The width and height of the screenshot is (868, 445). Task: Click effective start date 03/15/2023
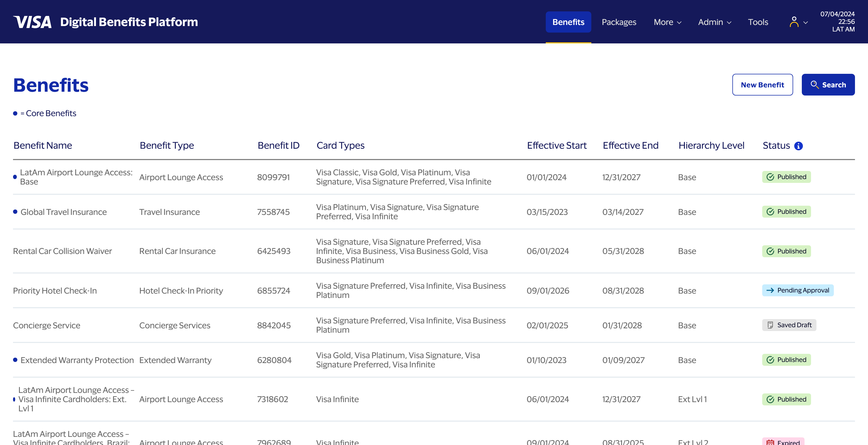tap(547, 212)
